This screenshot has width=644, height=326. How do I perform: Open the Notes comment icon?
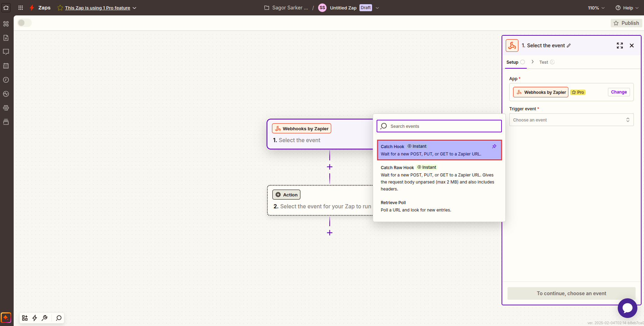tap(6, 52)
